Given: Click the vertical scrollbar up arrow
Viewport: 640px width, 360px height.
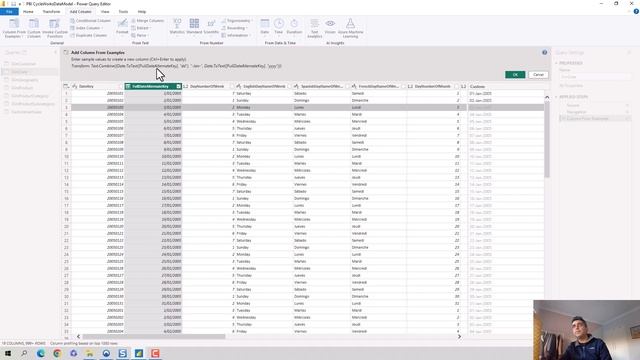Looking at the screenshot, I should (x=547, y=97).
